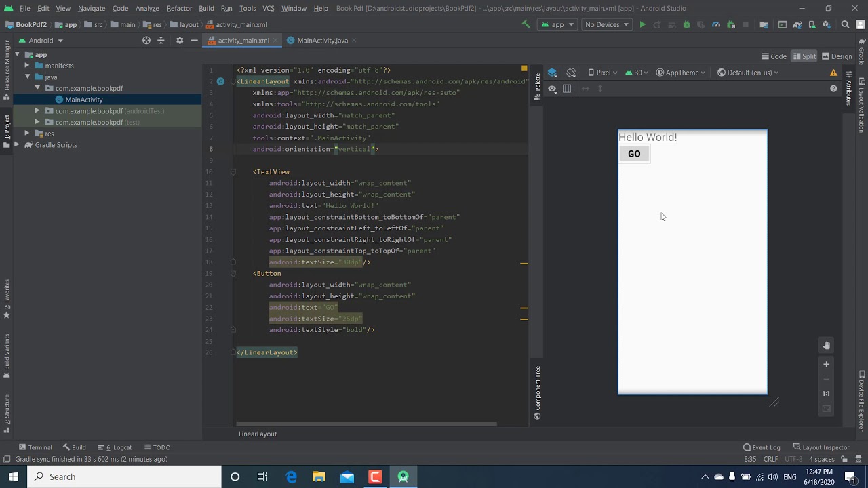Open the Logcat tool window

(x=115, y=447)
